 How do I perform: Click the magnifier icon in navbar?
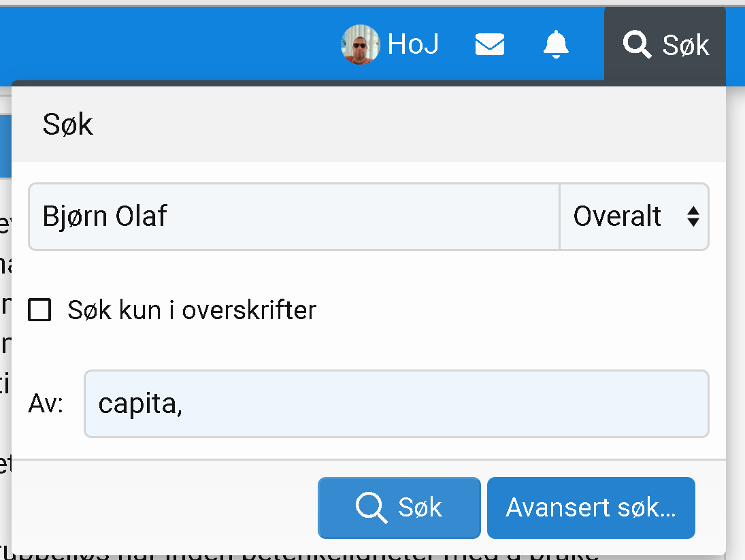[637, 44]
